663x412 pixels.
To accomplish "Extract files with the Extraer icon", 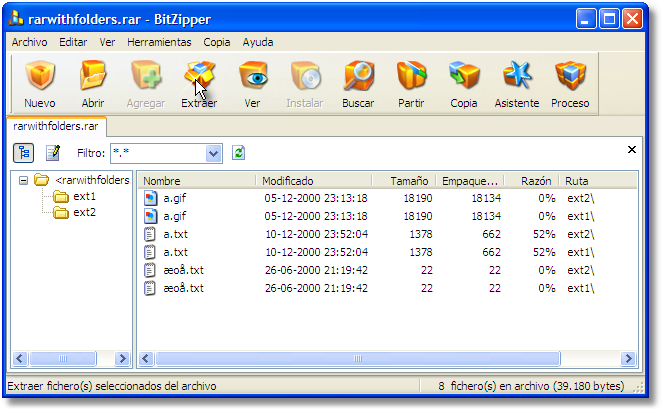I will tap(199, 76).
